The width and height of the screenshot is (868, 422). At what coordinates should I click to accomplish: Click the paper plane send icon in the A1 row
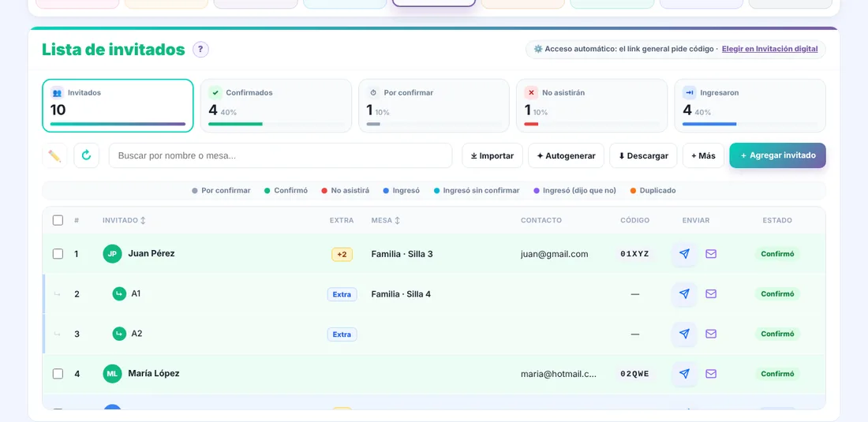click(x=684, y=293)
